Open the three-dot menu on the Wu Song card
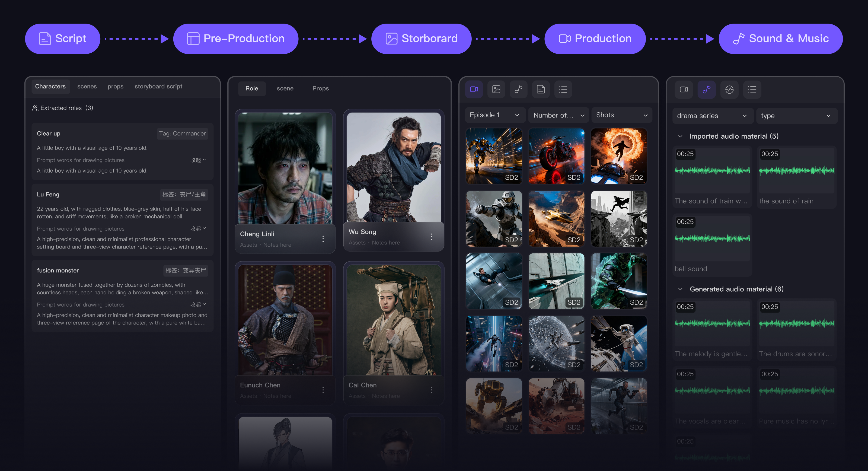 tap(431, 237)
